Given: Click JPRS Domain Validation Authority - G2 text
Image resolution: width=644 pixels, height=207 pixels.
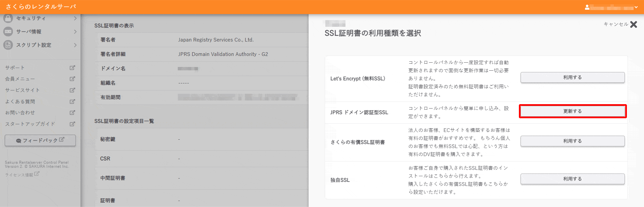Looking at the screenshot, I should (x=223, y=54).
